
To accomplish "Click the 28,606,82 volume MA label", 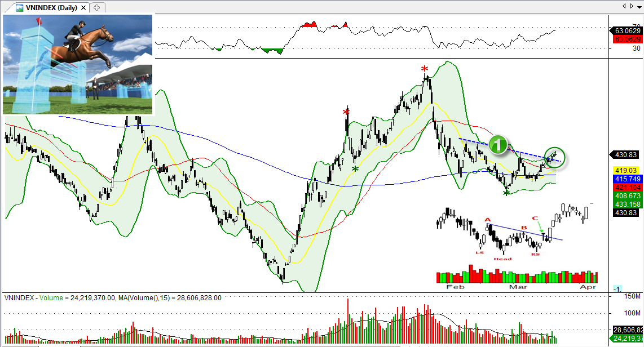I will point(627,330).
